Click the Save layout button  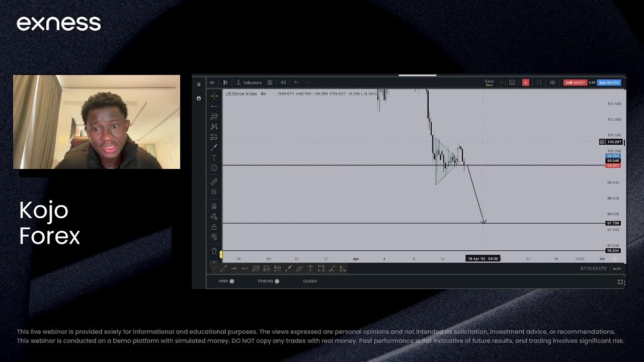pyautogui.click(x=489, y=82)
